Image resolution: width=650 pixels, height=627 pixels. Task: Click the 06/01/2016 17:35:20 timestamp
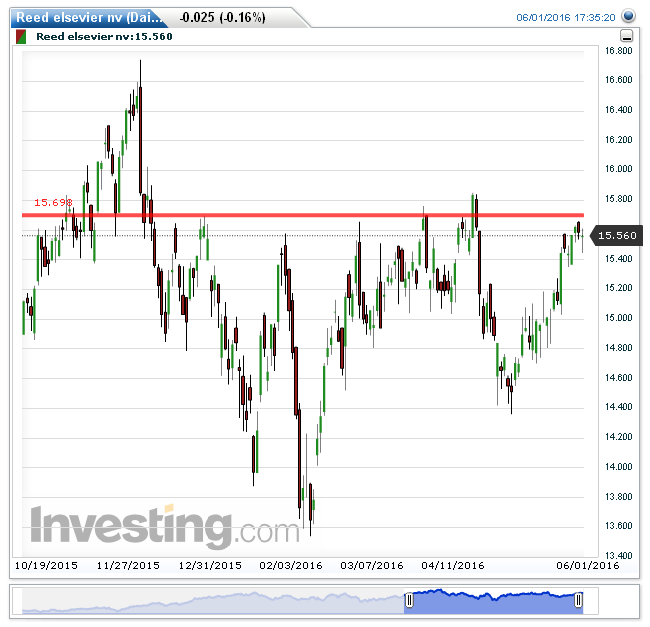(565, 17)
